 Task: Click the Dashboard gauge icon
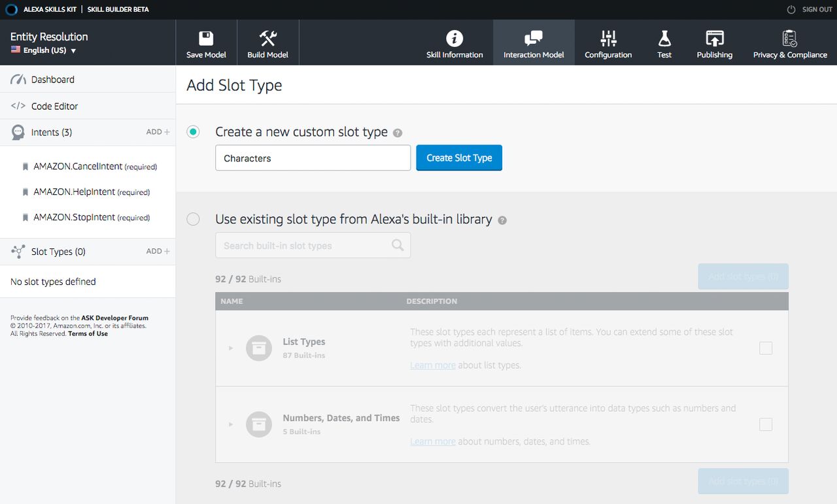(18, 80)
